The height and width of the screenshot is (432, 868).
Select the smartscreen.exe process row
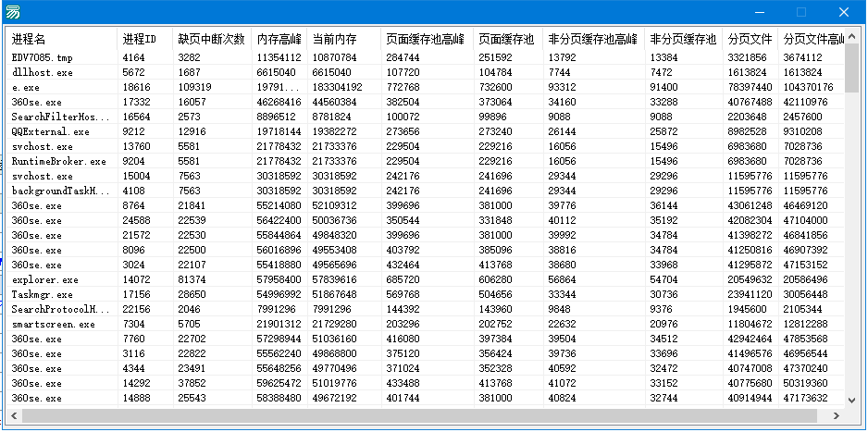pyautogui.click(x=425, y=324)
